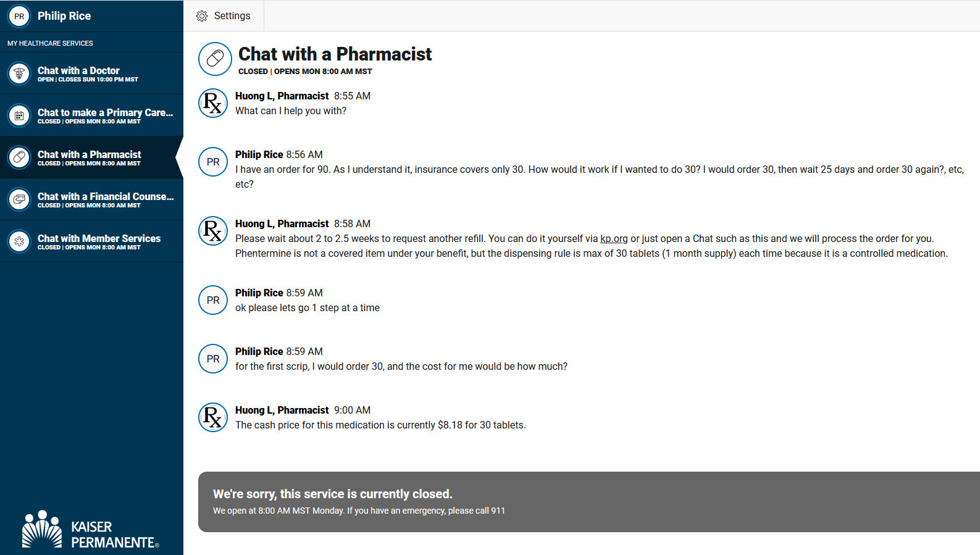The image size is (980, 555).
Task: Open the Settings tab
Action: point(224,16)
